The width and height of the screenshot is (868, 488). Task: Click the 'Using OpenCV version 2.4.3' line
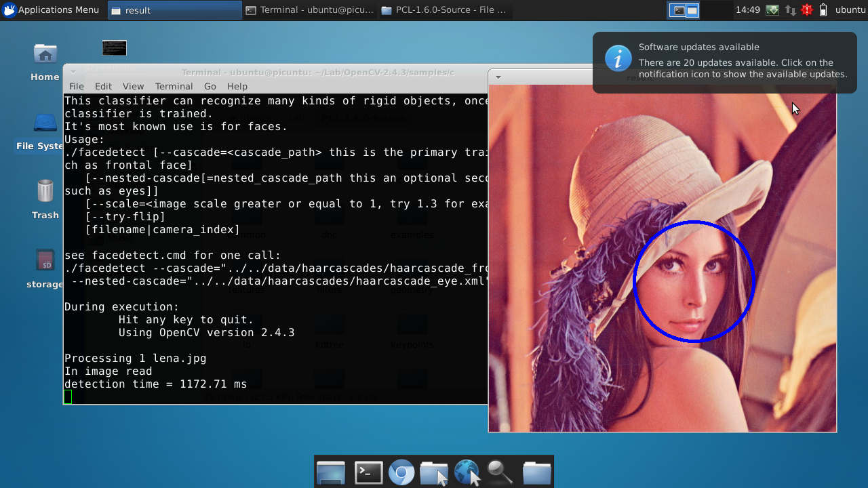[x=207, y=333]
